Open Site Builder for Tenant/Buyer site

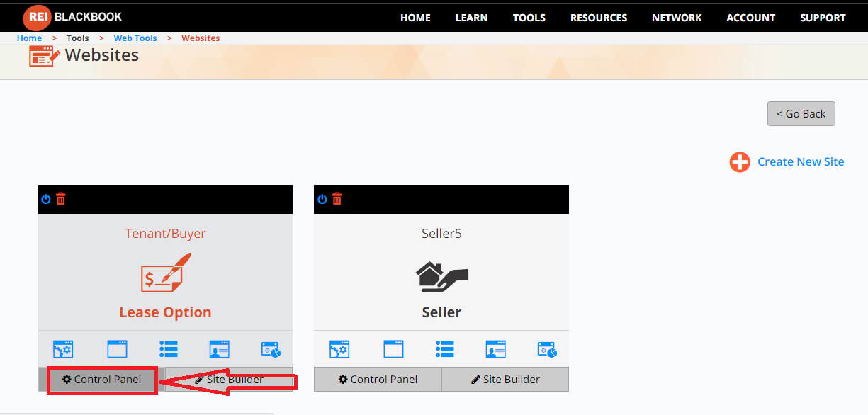(x=229, y=380)
